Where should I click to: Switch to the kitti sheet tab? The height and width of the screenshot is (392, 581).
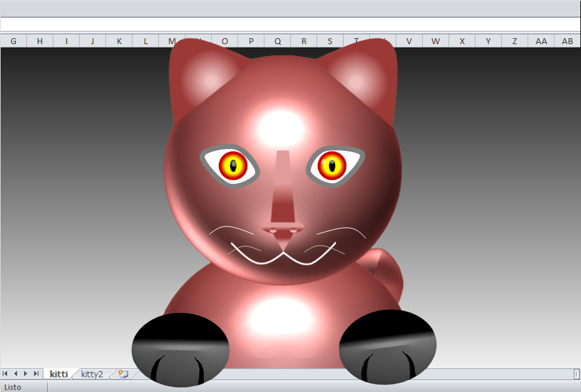59,374
